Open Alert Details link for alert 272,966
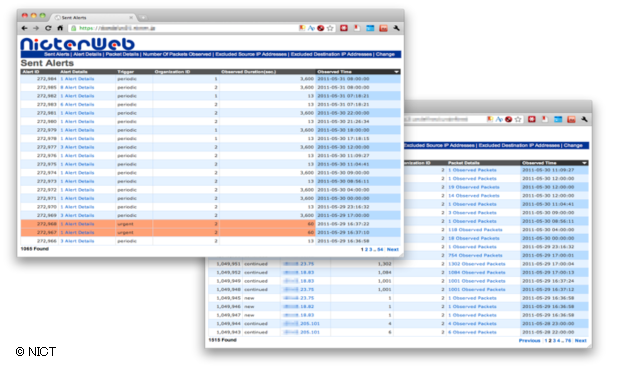The height and width of the screenshot is (368, 620). click(77, 241)
